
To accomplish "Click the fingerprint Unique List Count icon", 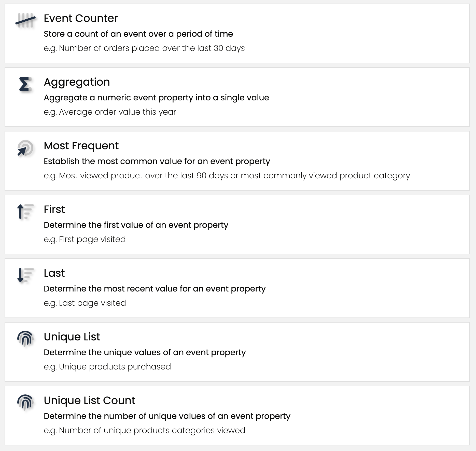I will [25, 402].
